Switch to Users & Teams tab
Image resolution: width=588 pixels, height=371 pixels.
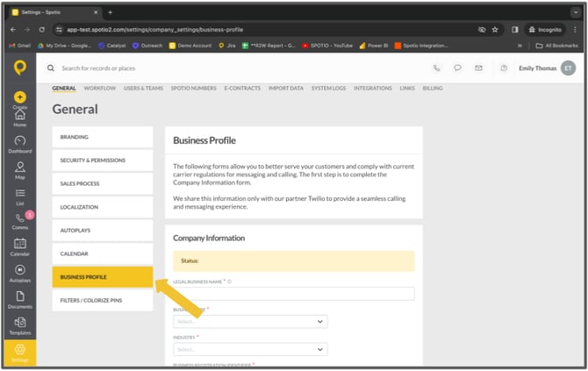tap(143, 88)
